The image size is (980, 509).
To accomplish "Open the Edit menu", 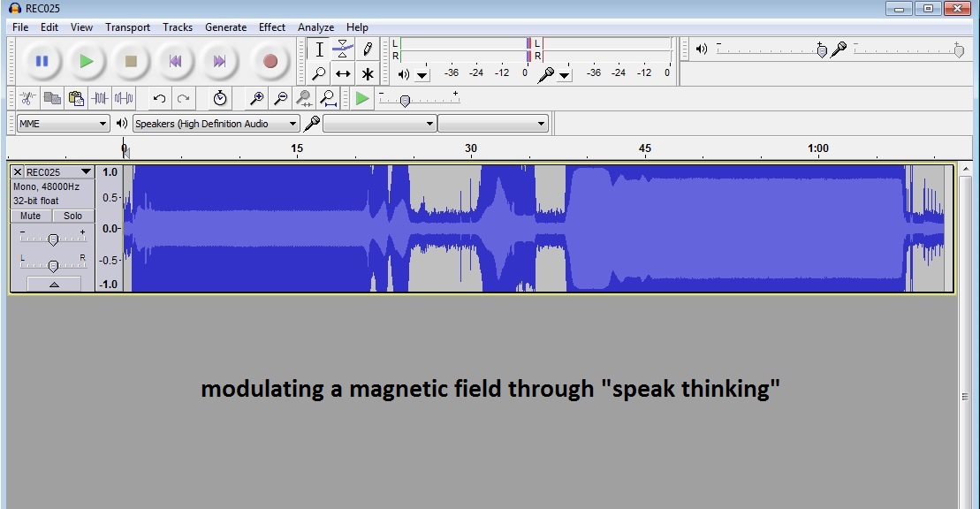I will pos(49,27).
